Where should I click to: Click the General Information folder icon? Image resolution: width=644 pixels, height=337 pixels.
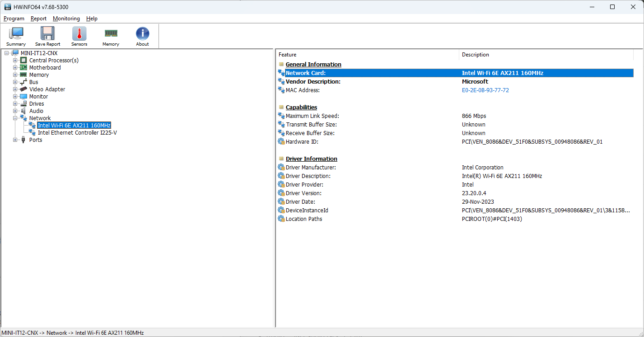click(281, 64)
